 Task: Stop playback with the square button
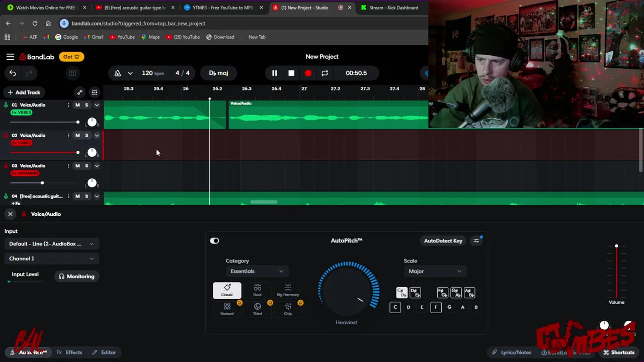point(291,73)
